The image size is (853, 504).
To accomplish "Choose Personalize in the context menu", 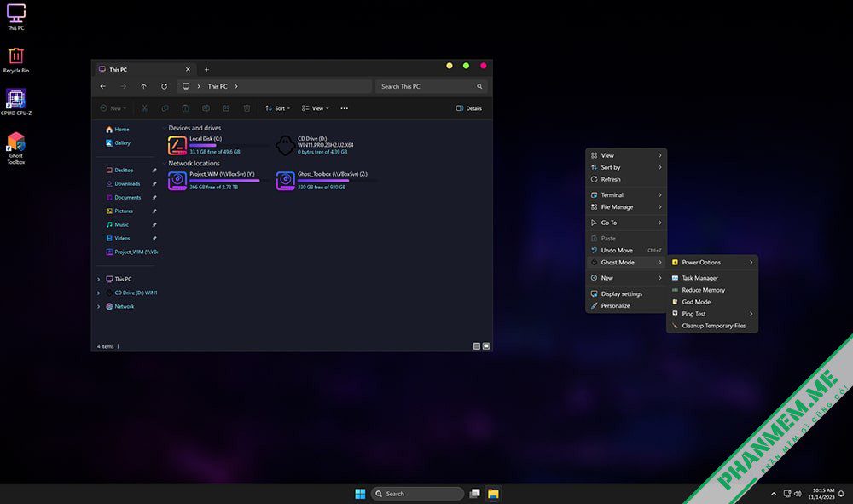I will point(626,306).
